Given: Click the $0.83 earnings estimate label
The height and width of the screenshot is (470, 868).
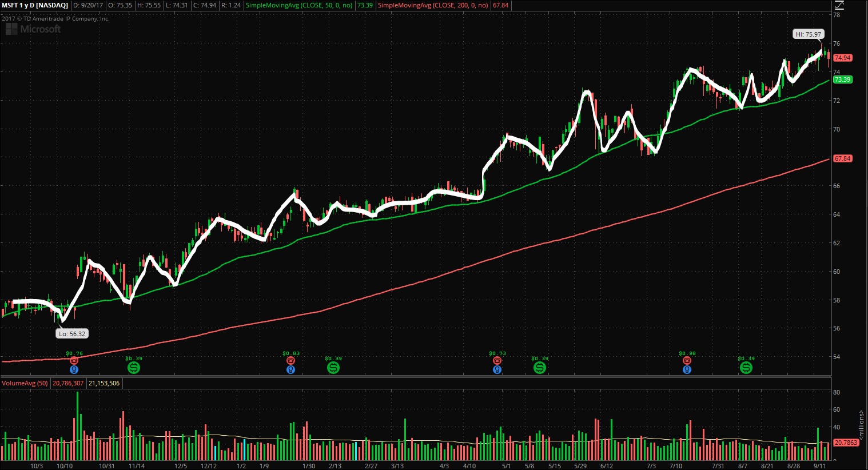Looking at the screenshot, I should [x=291, y=353].
